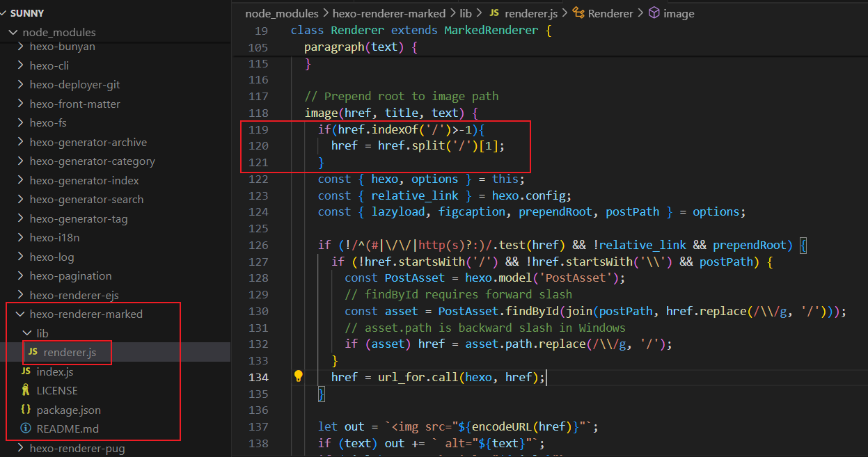Click image method in the breadcrumb
Image resolution: width=868 pixels, height=457 pixels.
point(679,13)
